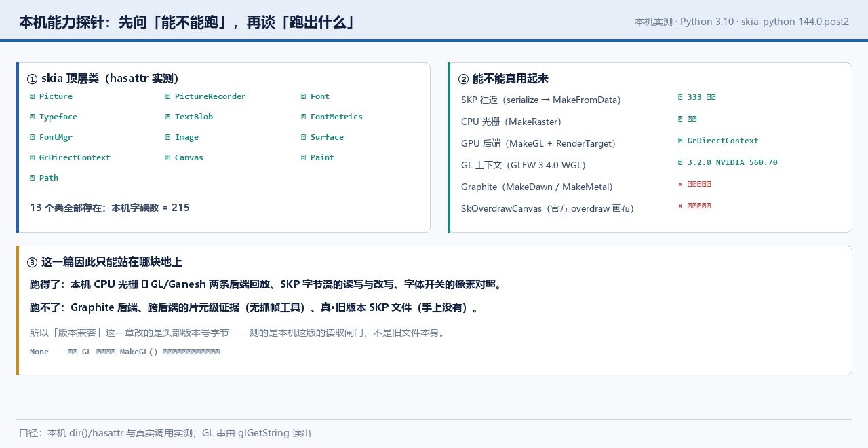Select the row label 'GPU 后端（MakeGL + RenderTarget）'
This screenshot has width=868, height=448.
tap(538, 143)
